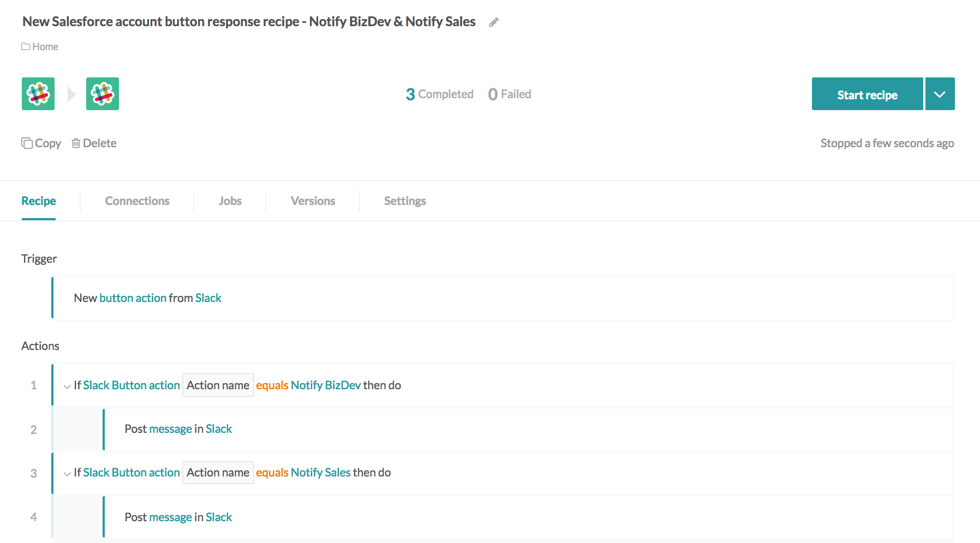The image size is (980, 543).
Task: Click the Home folder breadcrumb
Action: click(40, 47)
